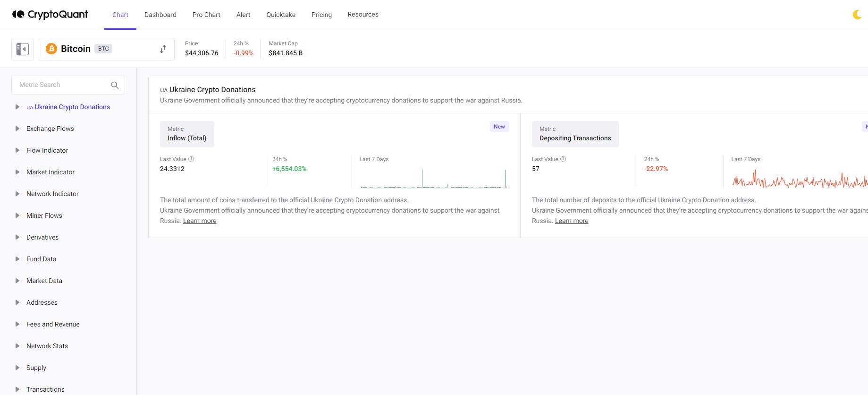
Task: Click the CryptoQuant logo
Action: pyautogui.click(x=50, y=14)
